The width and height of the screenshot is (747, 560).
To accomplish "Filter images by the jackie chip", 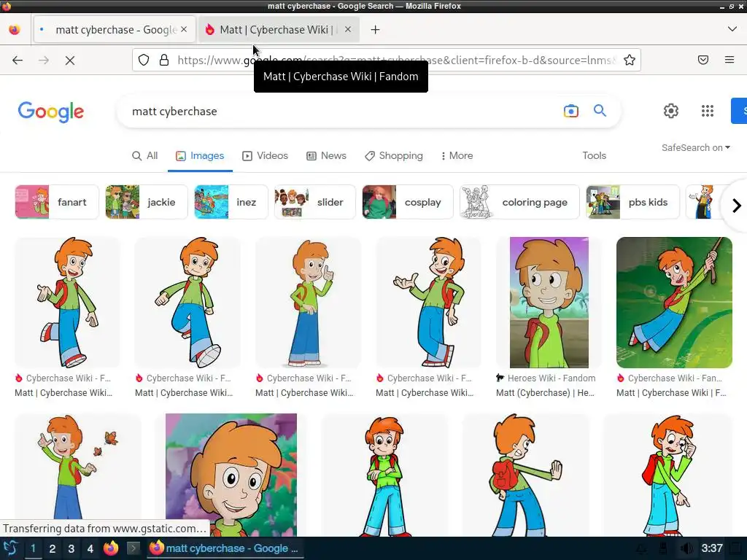I will pos(146,202).
